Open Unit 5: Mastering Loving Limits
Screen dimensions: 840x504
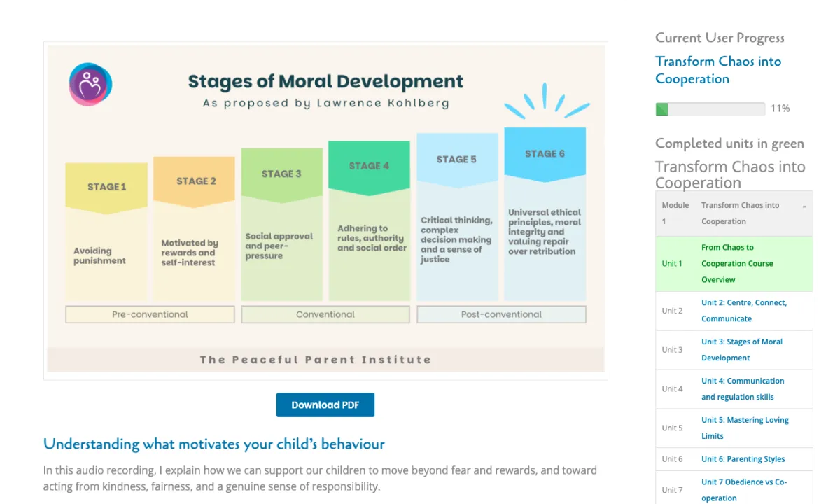click(745, 428)
